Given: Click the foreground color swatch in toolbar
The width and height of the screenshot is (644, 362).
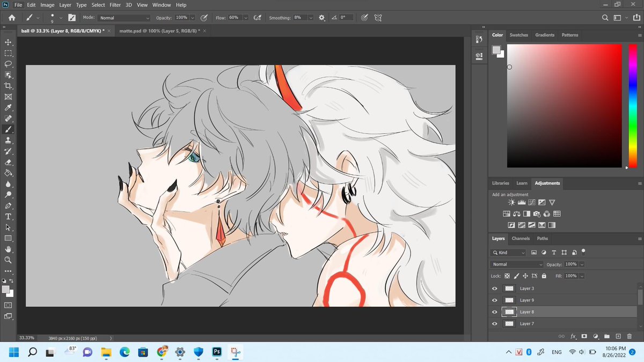Looking at the screenshot, I should (x=6, y=289).
